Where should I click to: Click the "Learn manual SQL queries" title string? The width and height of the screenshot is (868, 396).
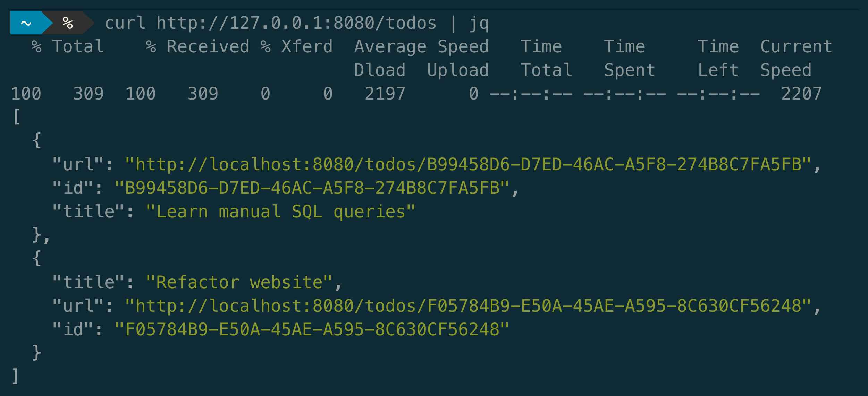point(280,212)
